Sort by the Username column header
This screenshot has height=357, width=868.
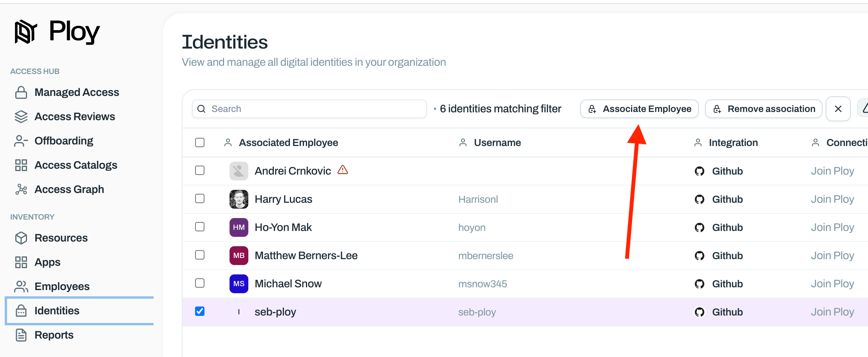click(x=497, y=142)
